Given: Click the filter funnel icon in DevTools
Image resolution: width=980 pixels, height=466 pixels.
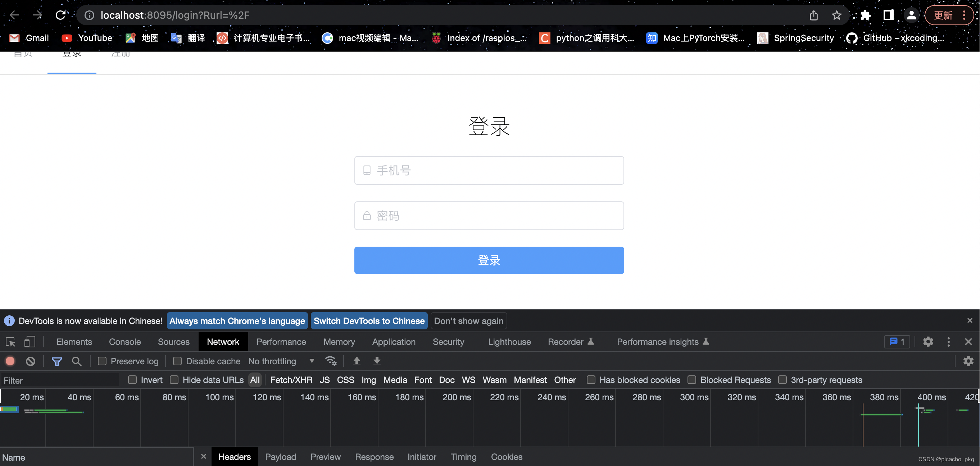Looking at the screenshot, I should pyautogui.click(x=57, y=361).
